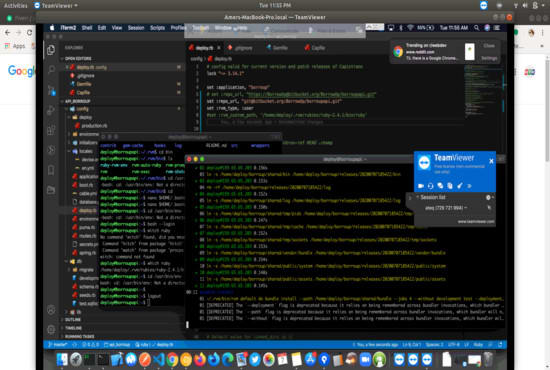Open the TeamViewer panel whiteboard pen icon
Viewport: 550px width, 370px height.
click(460, 186)
